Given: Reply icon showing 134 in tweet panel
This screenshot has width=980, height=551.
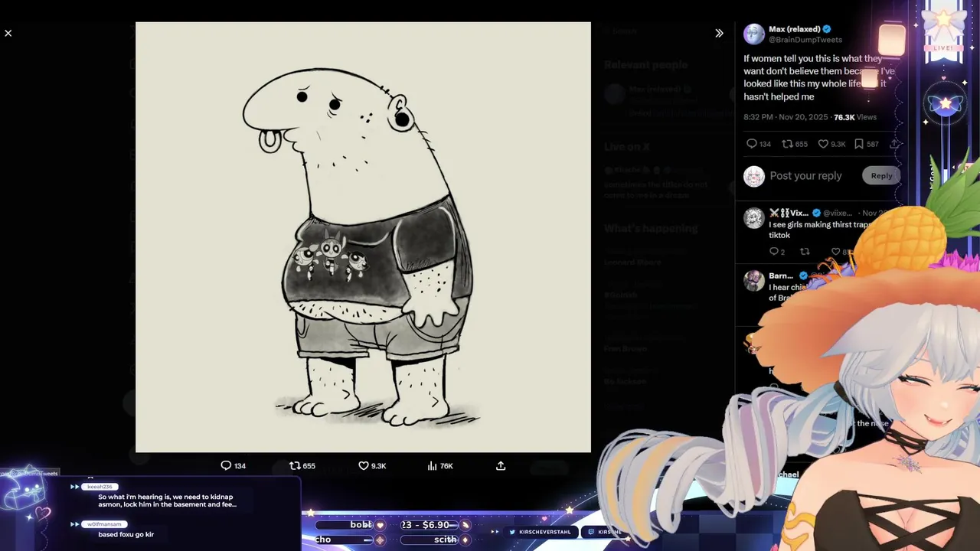Looking at the screenshot, I should [x=759, y=144].
